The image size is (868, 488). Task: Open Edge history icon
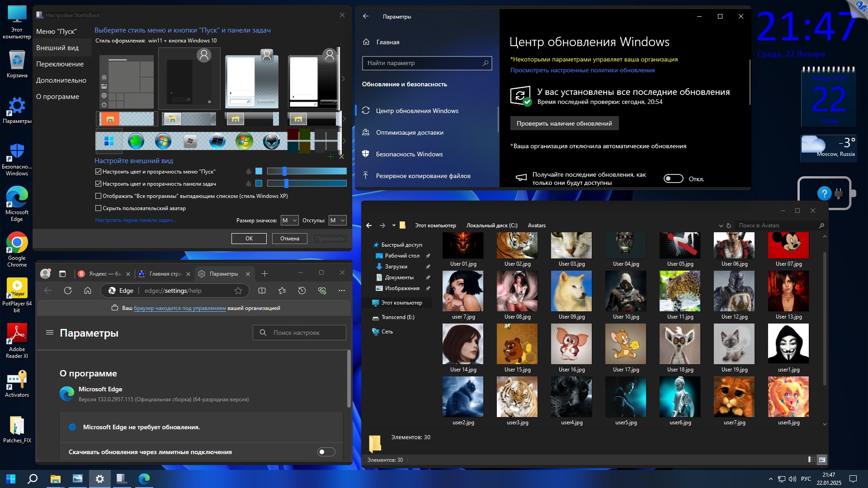coord(302,291)
